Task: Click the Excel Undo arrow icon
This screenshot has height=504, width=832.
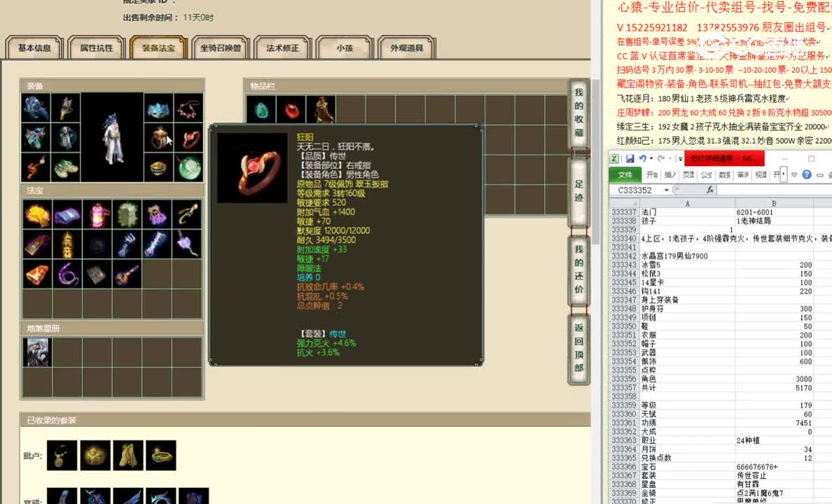Action: point(642,159)
